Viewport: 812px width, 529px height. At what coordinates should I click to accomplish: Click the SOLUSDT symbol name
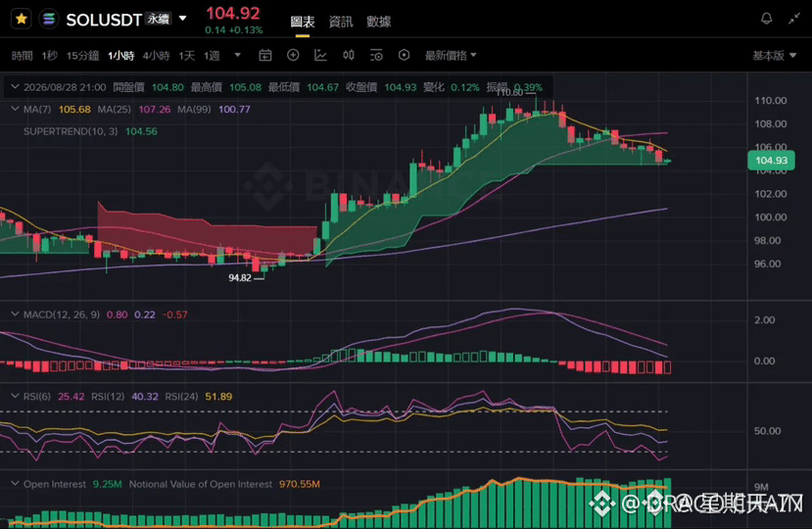click(x=104, y=20)
